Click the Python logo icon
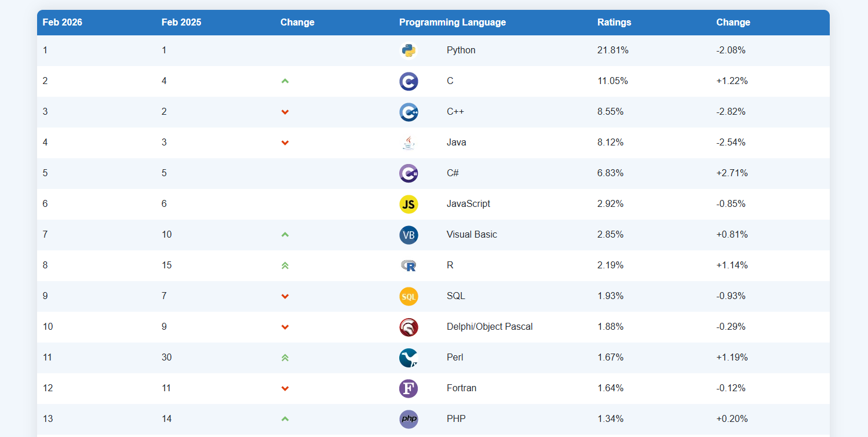868x437 pixels. [409, 50]
